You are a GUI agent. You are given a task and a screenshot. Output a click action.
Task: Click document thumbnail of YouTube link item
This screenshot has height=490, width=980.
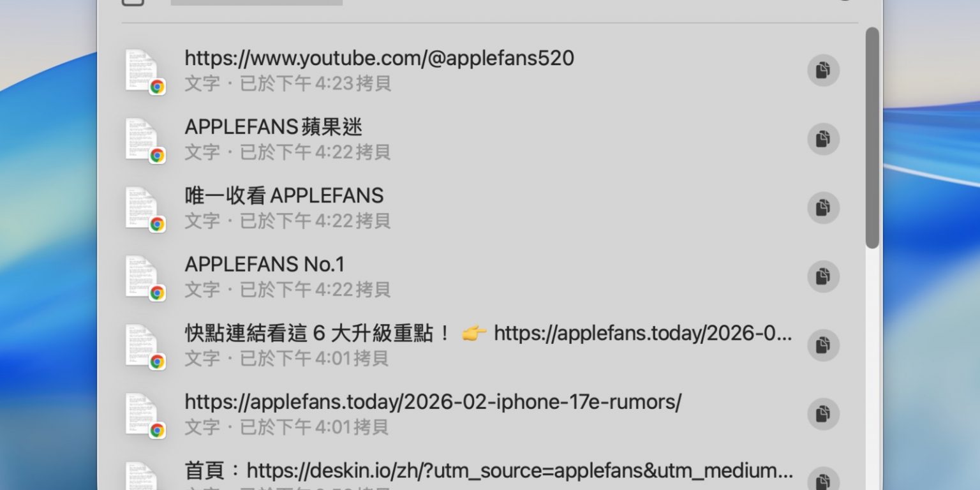tap(143, 71)
